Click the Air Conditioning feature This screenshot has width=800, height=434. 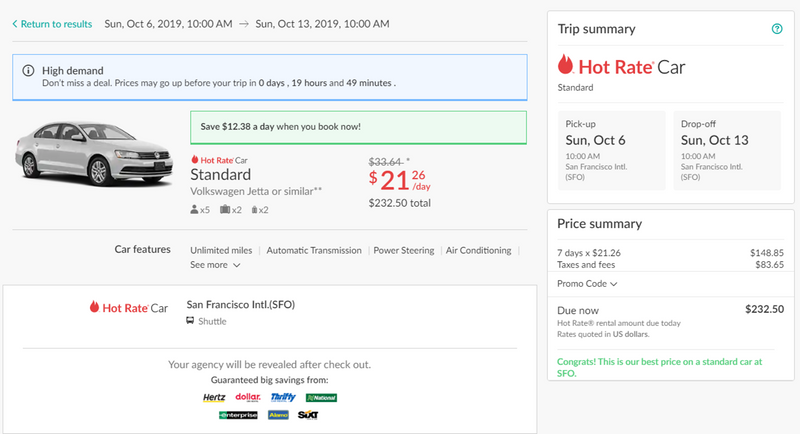(478, 250)
